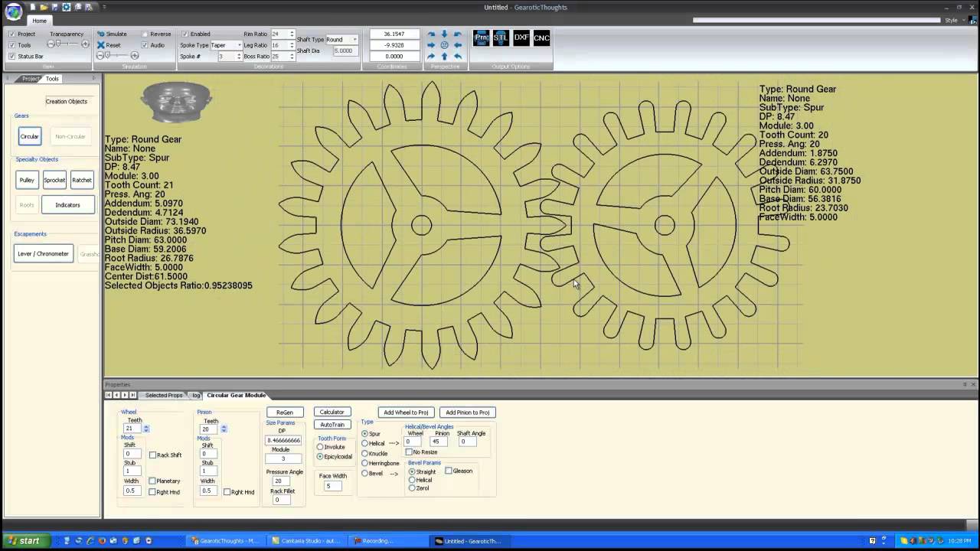Select Sprocket specialty object
980x551 pixels.
point(54,180)
